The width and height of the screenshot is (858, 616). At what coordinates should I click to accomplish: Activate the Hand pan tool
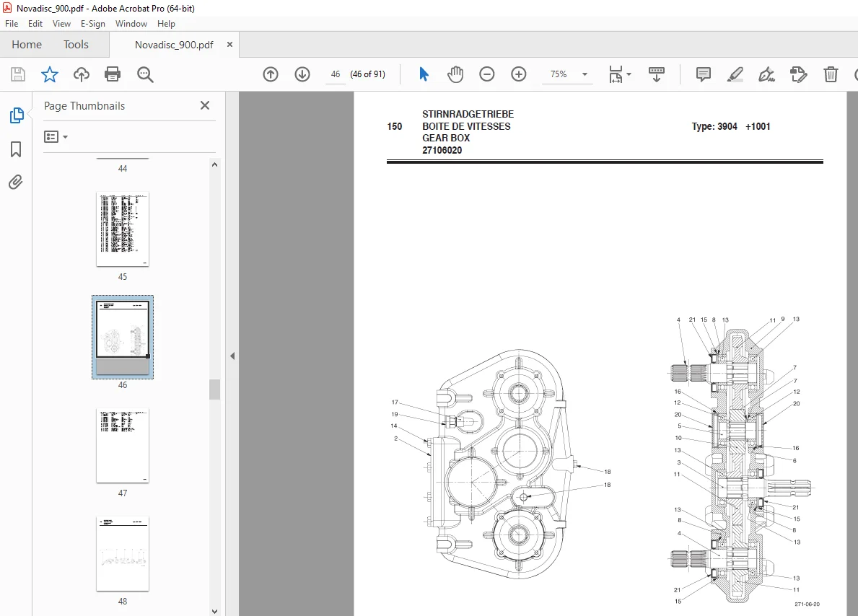[455, 74]
